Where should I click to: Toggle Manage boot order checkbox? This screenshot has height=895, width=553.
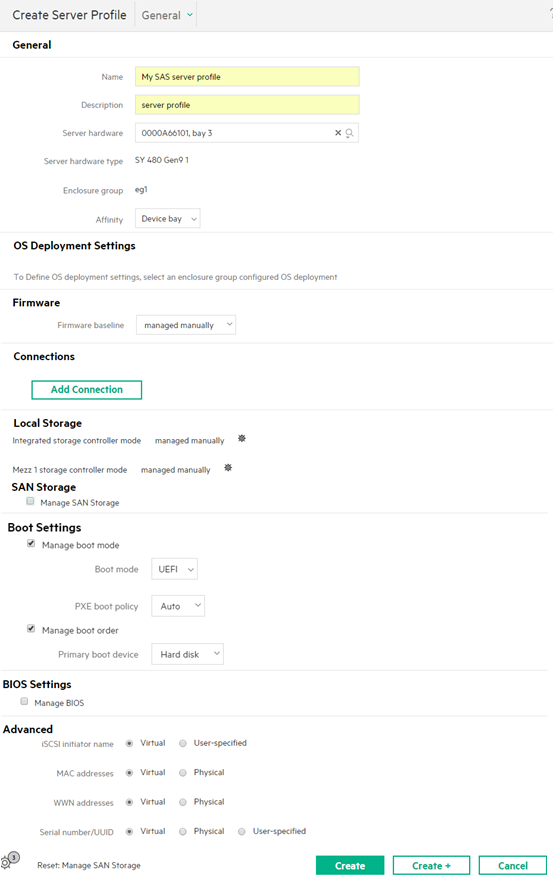31,628
